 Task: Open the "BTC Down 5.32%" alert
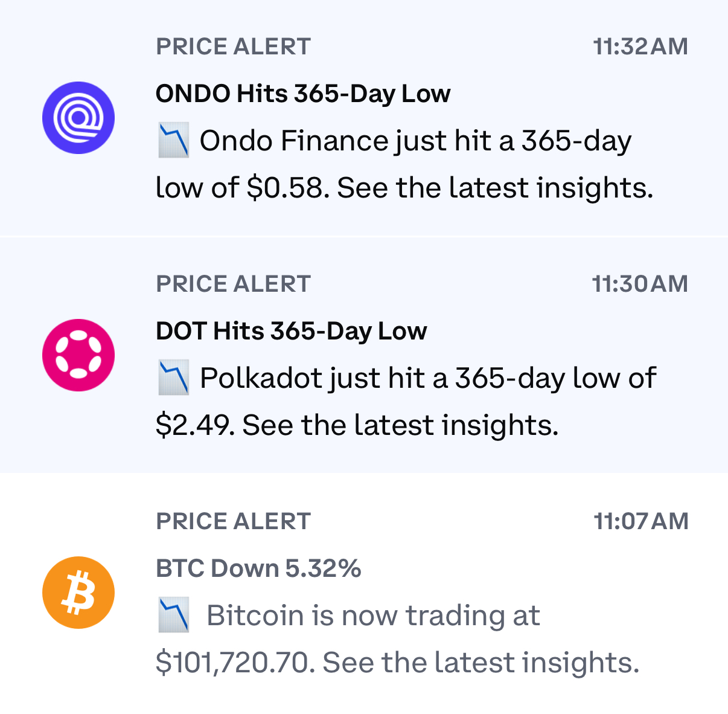258,568
